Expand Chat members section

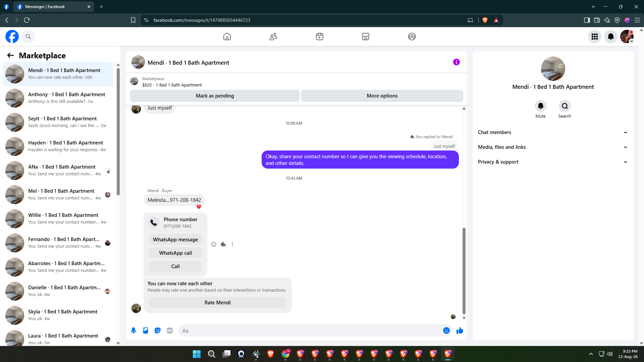pos(553,132)
